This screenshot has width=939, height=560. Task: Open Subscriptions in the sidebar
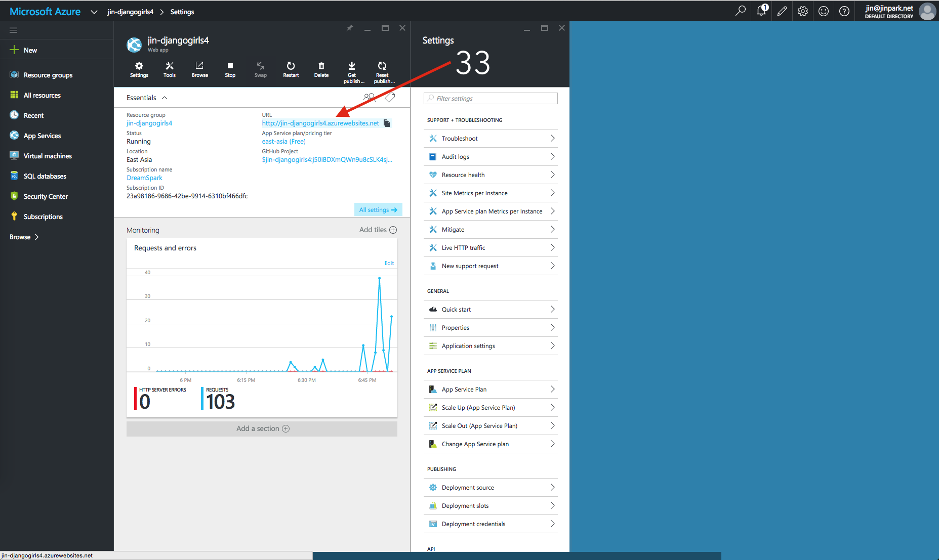point(43,217)
